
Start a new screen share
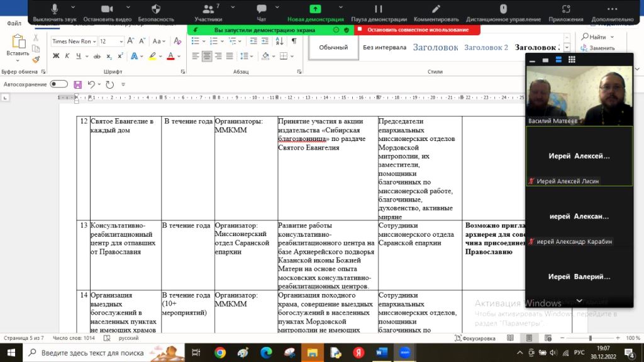pyautogui.click(x=315, y=13)
